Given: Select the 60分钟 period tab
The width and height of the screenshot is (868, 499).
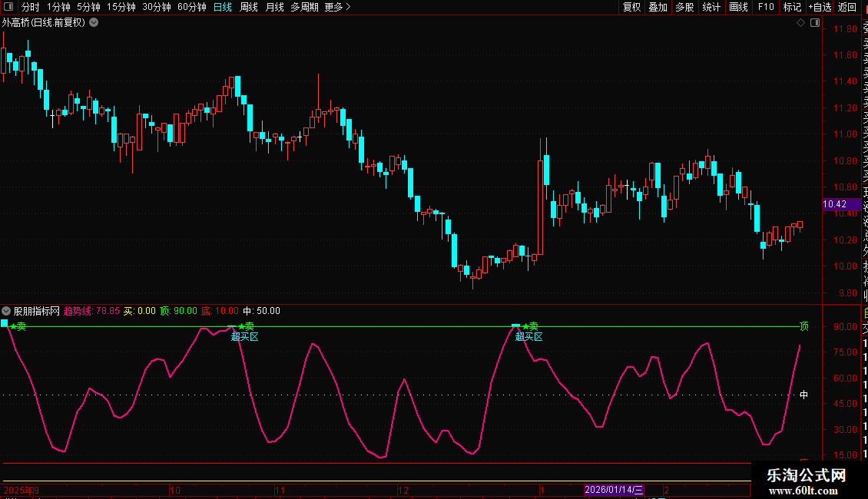Looking at the screenshot, I should tap(192, 7).
